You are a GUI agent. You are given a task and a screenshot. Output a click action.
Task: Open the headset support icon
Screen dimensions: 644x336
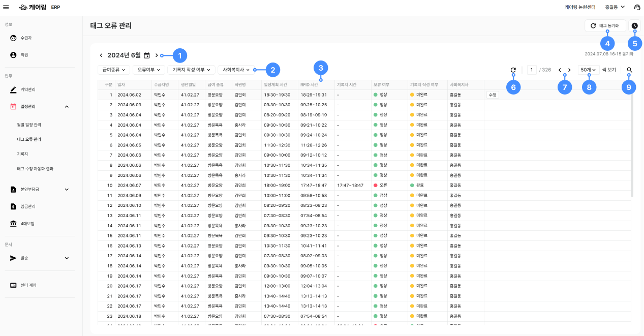click(637, 7)
